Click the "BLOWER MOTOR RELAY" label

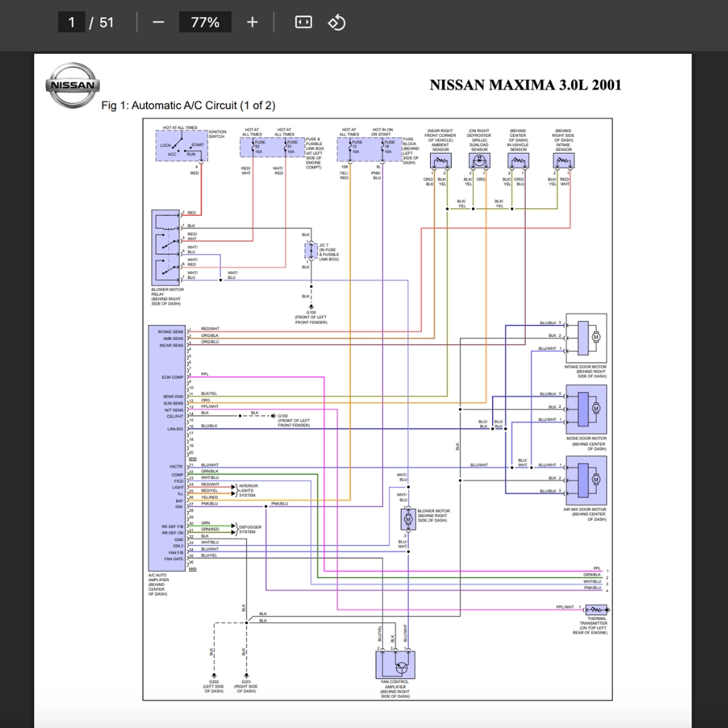[x=167, y=292]
